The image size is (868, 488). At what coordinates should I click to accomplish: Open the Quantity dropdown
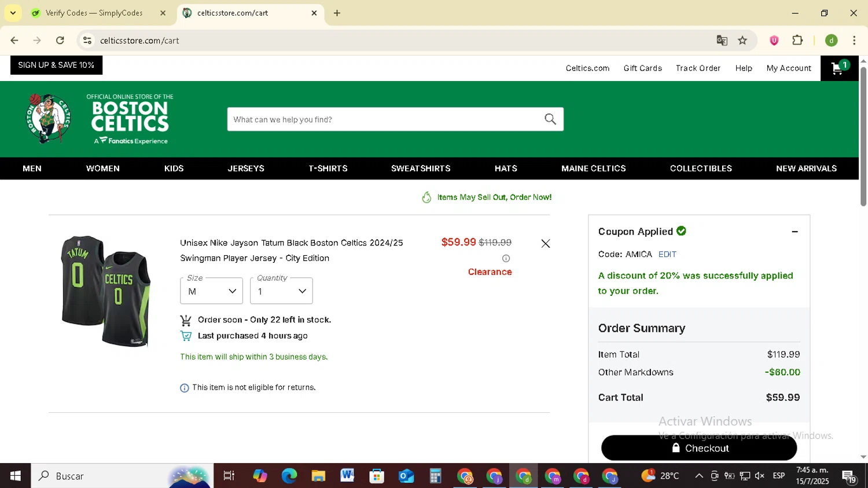pos(281,291)
